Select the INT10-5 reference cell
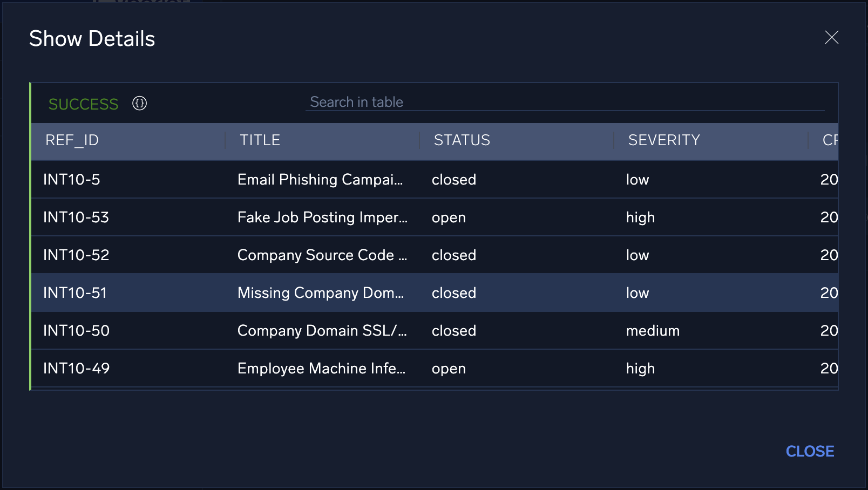The height and width of the screenshot is (490, 868). tap(72, 180)
